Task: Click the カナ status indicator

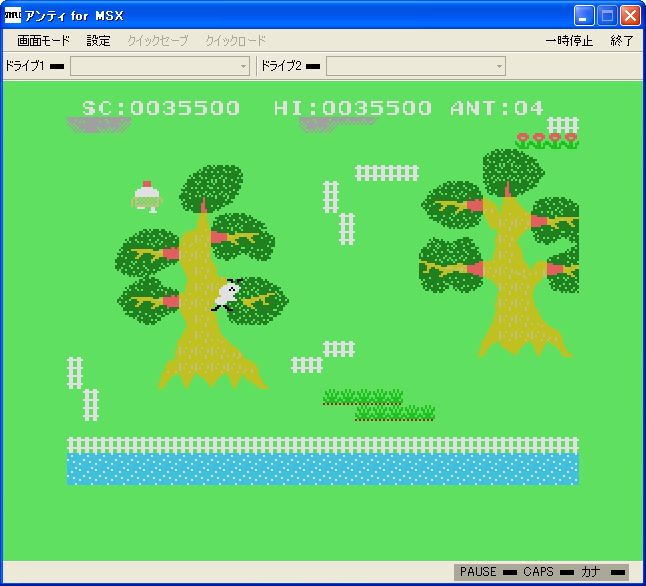Action: point(618,572)
